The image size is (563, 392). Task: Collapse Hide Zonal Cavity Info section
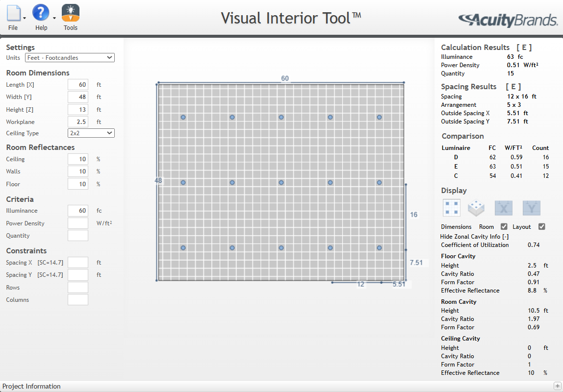coord(474,237)
